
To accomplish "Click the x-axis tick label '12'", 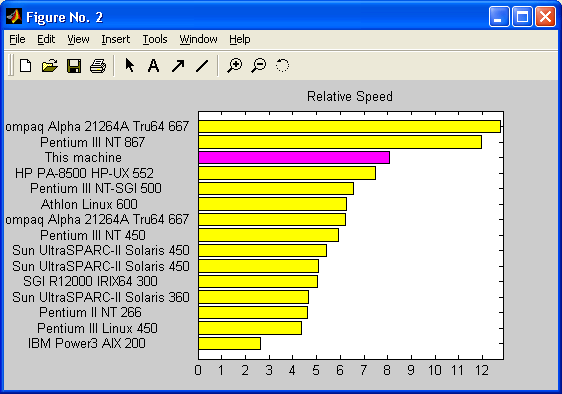I will [x=482, y=370].
